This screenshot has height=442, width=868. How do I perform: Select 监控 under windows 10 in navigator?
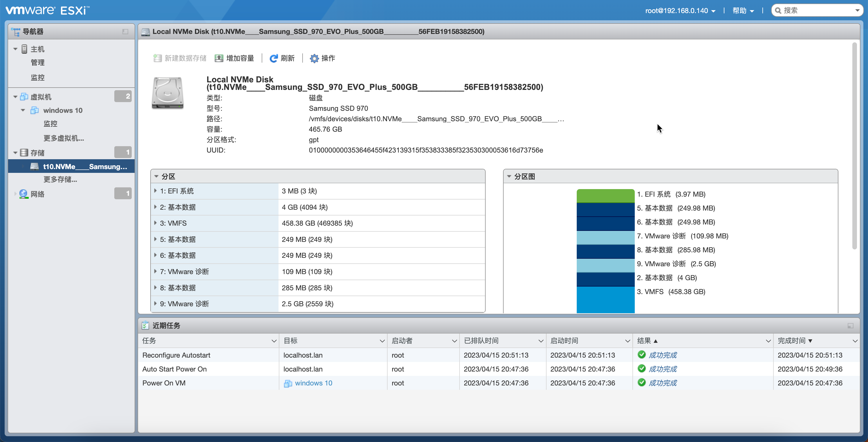point(50,124)
